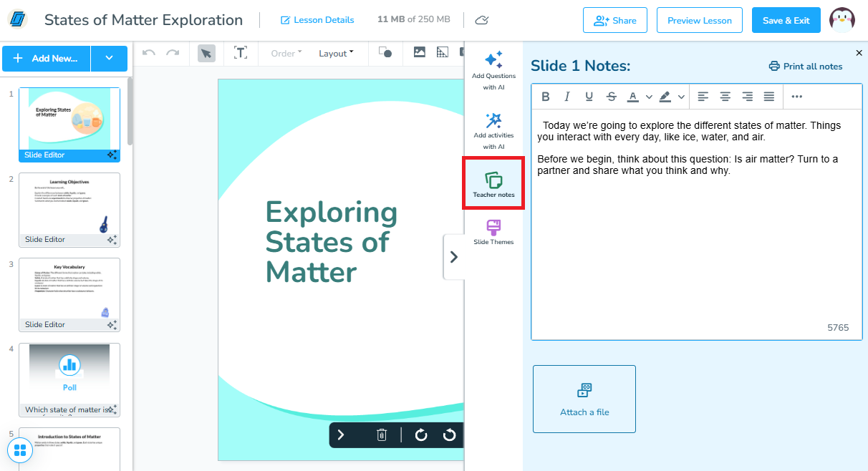Insert an image with the picture icon

(x=420, y=52)
